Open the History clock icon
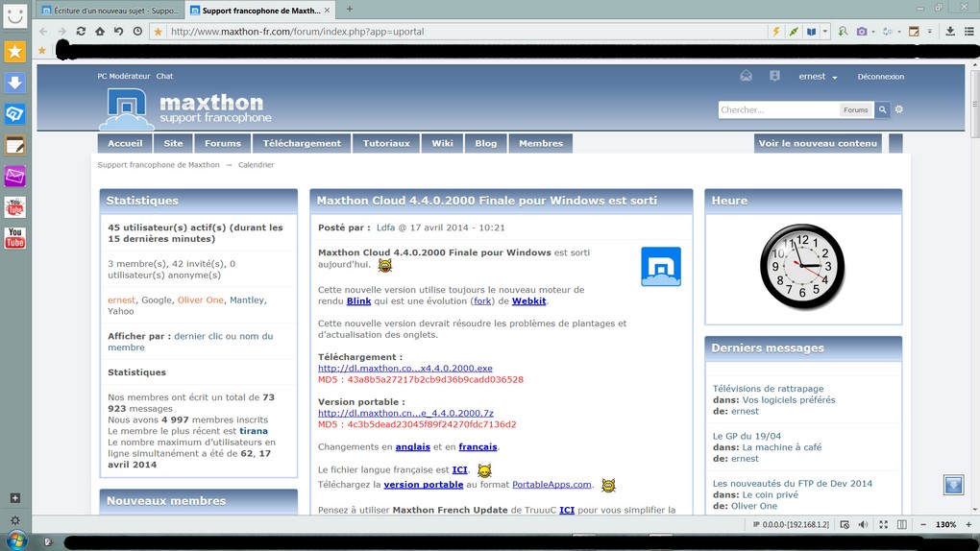The width and height of the screenshot is (980, 551). [137, 32]
